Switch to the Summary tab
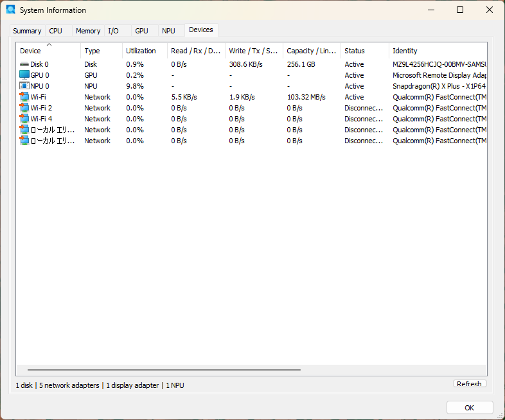 click(x=27, y=31)
